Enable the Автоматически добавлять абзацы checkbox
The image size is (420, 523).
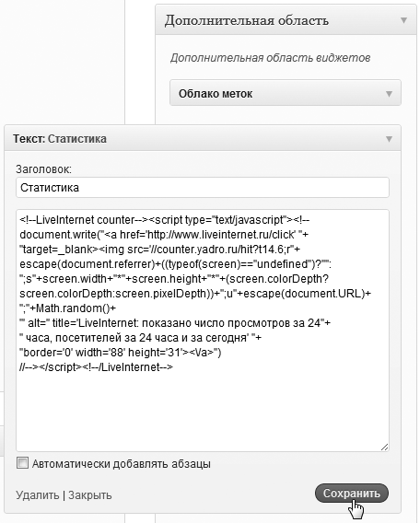click(x=22, y=463)
